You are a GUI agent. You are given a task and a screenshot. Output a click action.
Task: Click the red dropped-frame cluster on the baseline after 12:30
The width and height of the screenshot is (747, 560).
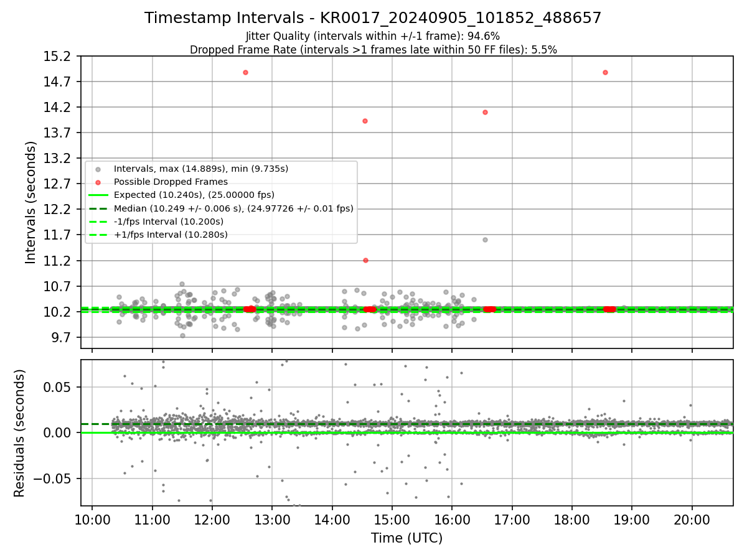coord(249,309)
